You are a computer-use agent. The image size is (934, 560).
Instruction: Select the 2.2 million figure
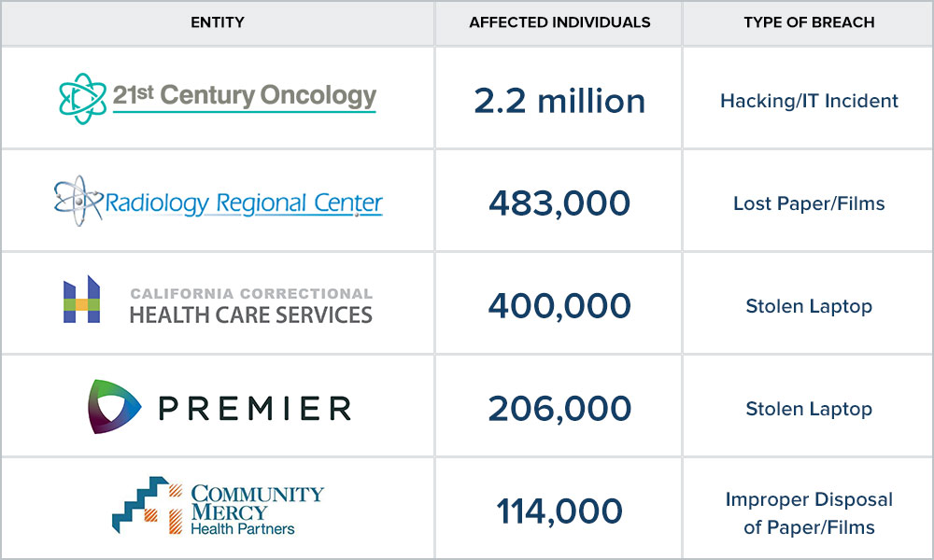click(559, 101)
